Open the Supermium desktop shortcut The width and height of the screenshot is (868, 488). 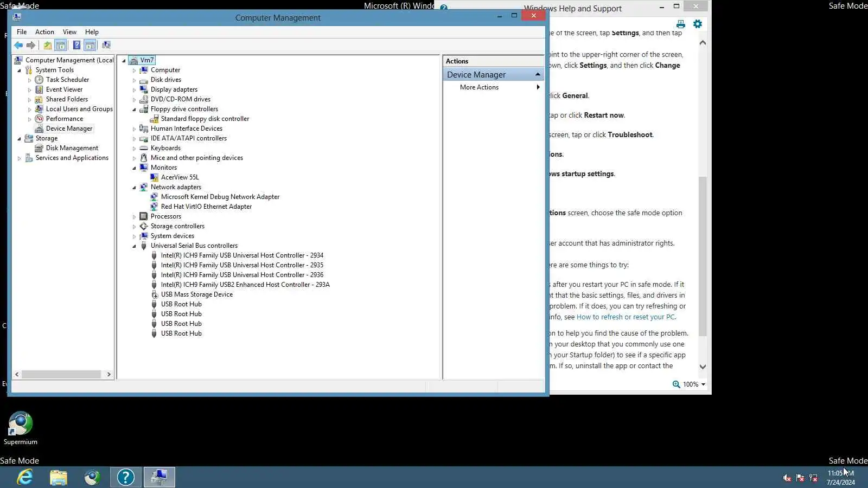(x=21, y=428)
